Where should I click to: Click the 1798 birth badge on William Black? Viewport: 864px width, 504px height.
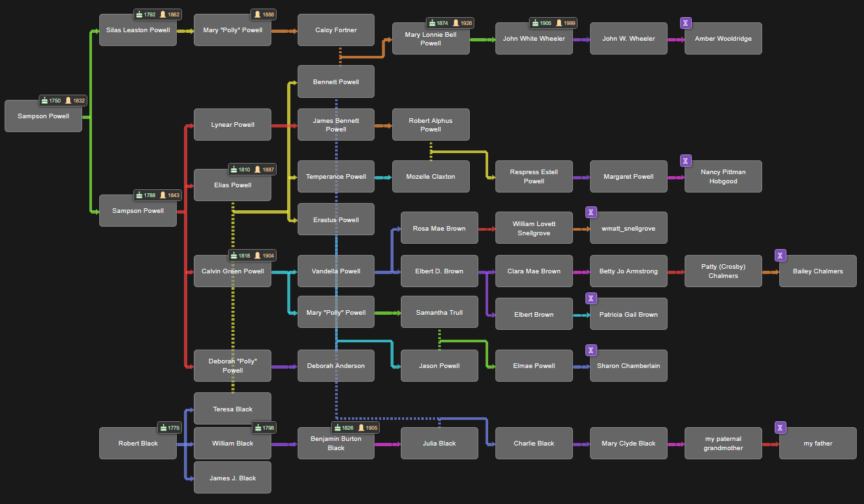[x=264, y=428]
